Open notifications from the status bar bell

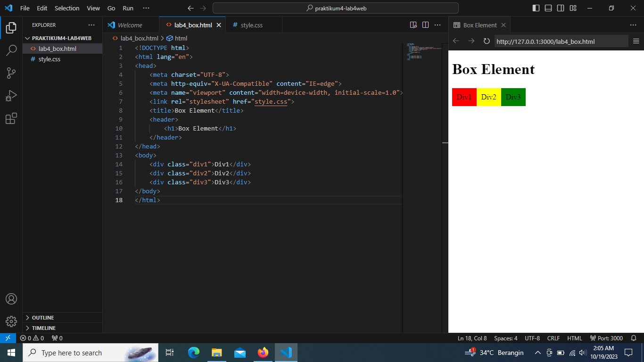click(x=634, y=338)
